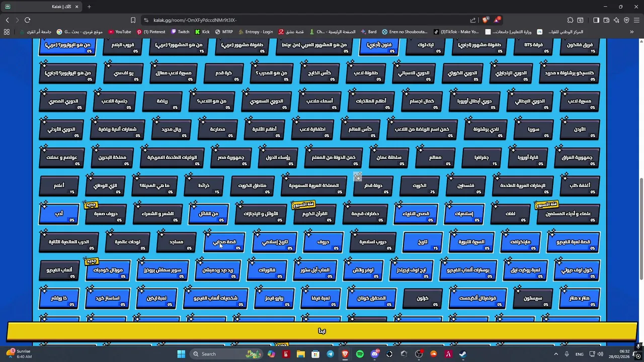The width and height of the screenshot is (644, 362).
Task: Toggle the browser sidebar panel icon
Action: tap(596, 20)
